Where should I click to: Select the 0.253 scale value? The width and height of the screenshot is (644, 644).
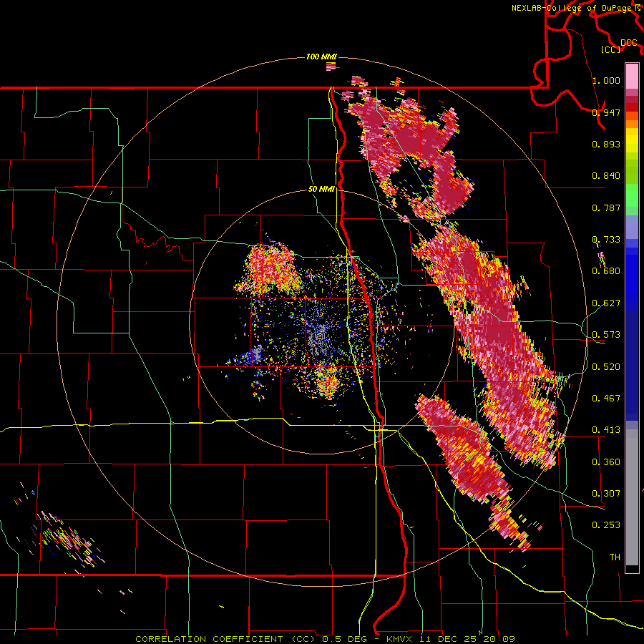[x=606, y=525]
